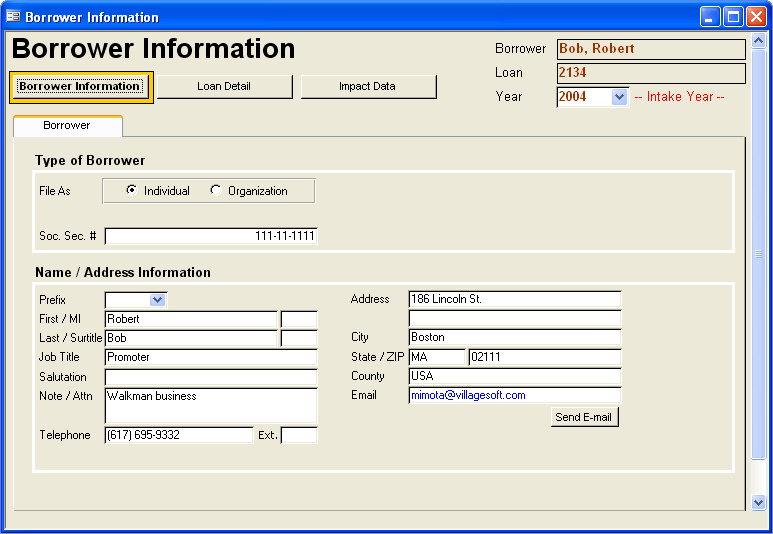Open the Impact Data section
The image size is (773, 534).
pyautogui.click(x=368, y=87)
